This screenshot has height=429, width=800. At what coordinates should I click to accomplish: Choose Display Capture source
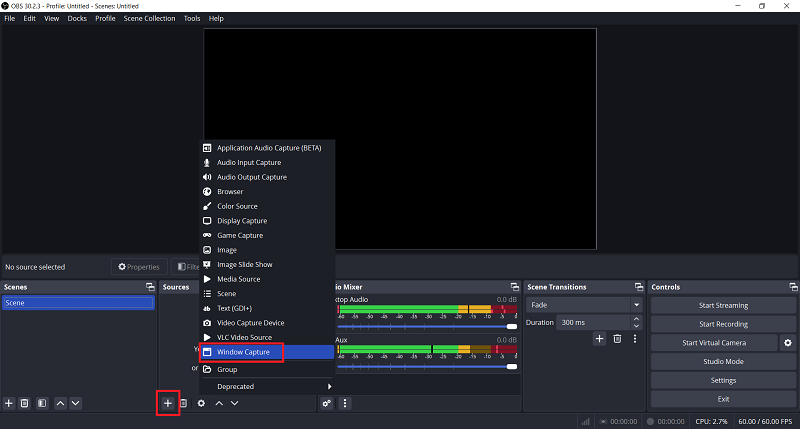pos(267,221)
